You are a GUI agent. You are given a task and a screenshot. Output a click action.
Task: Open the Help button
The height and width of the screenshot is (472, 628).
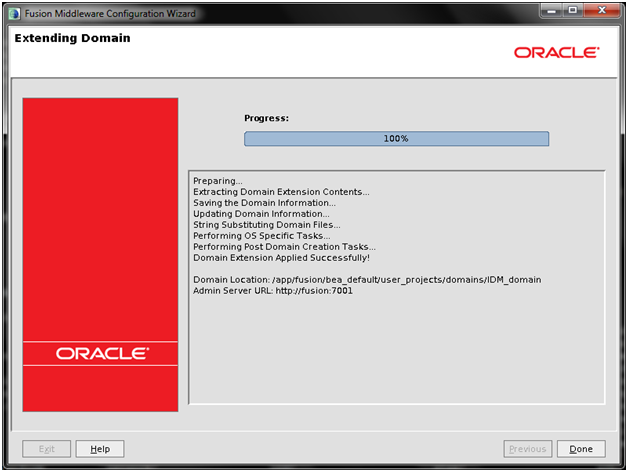(100, 449)
